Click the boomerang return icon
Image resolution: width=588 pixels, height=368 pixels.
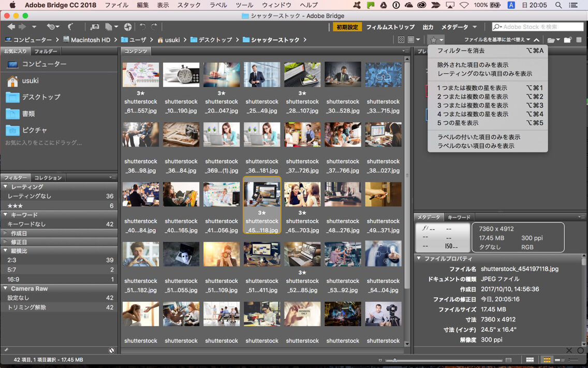pos(70,26)
